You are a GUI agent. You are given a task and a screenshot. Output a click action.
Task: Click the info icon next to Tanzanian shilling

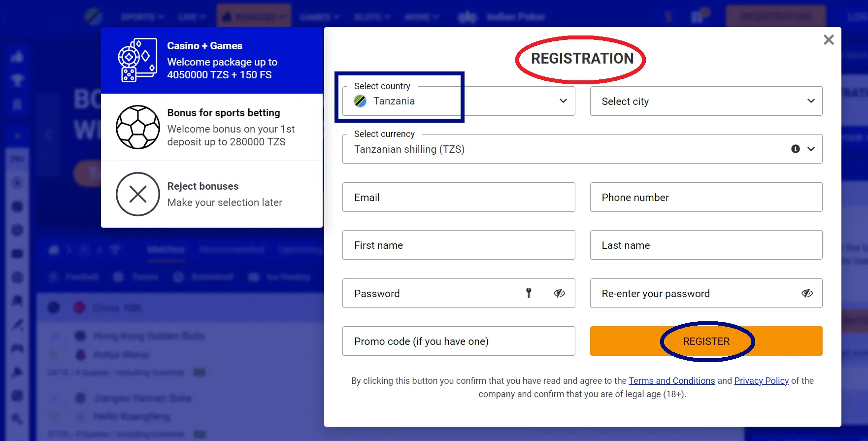795,148
